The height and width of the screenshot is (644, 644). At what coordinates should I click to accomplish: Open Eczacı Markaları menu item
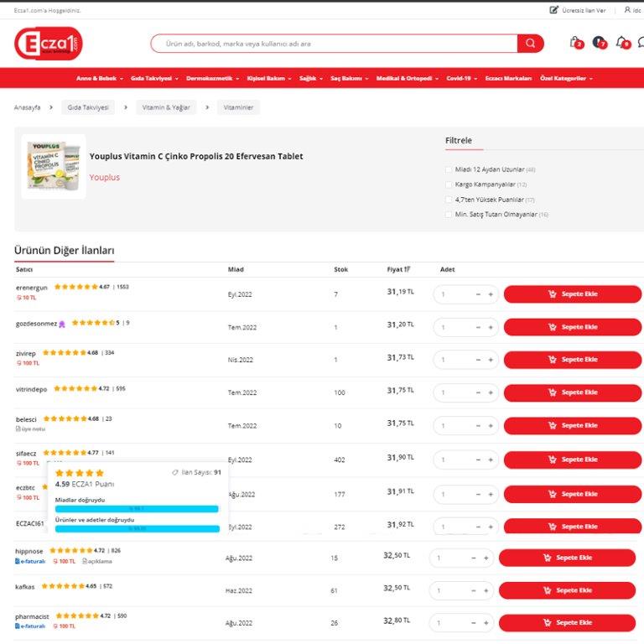[x=508, y=78]
